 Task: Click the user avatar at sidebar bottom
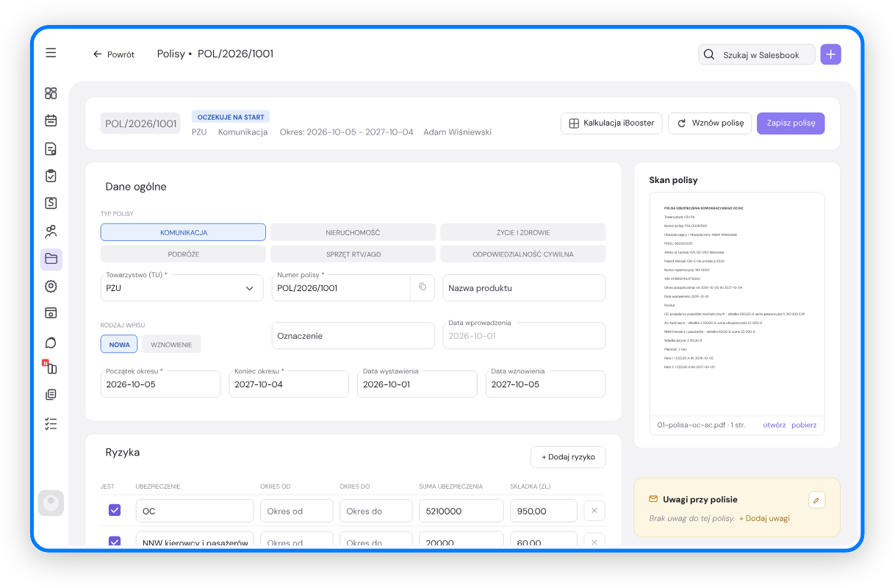click(x=51, y=503)
